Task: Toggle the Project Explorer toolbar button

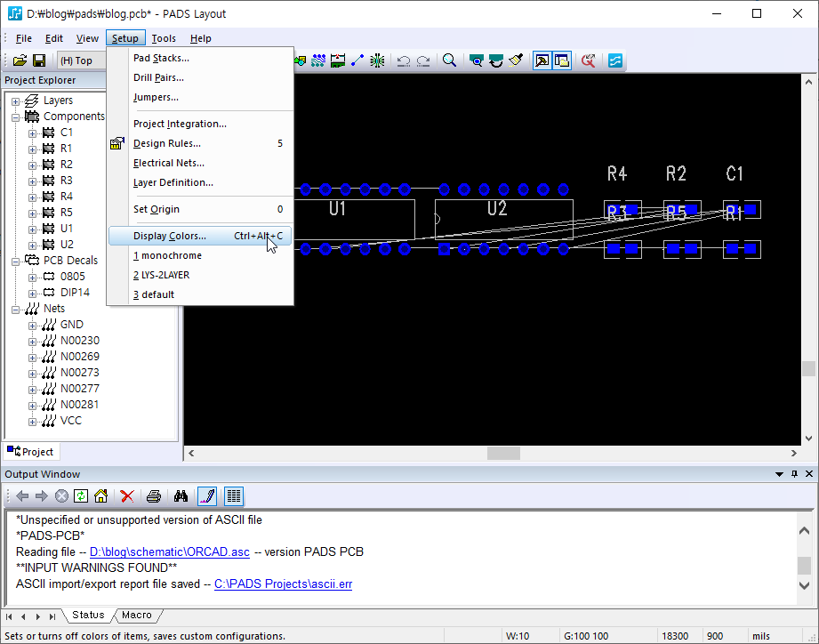Action: pos(562,60)
